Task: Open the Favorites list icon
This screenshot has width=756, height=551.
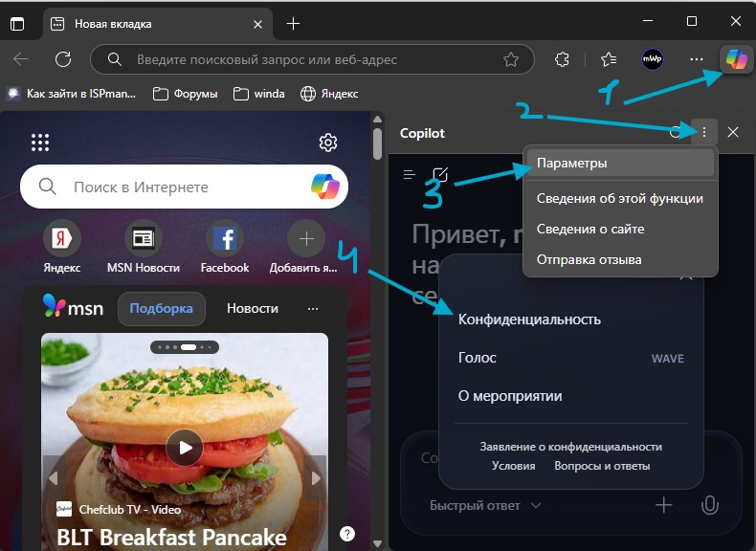Action: pyautogui.click(x=609, y=59)
